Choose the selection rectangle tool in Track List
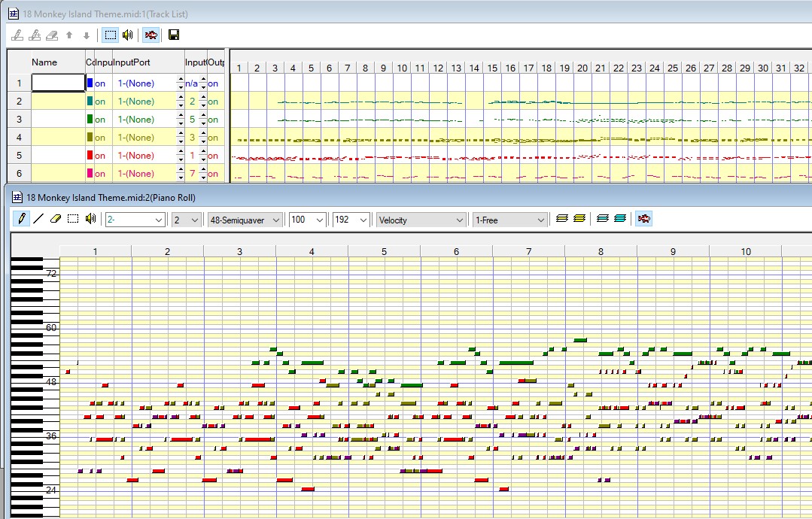This screenshot has height=519, width=812. (x=111, y=35)
